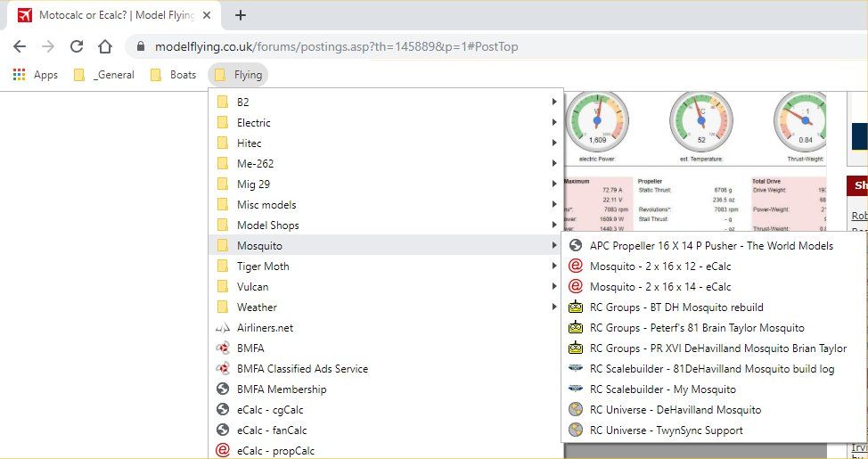This screenshot has width=868, height=459.
Task: Open the eCalc - propCalc bookmark
Action: coord(275,451)
